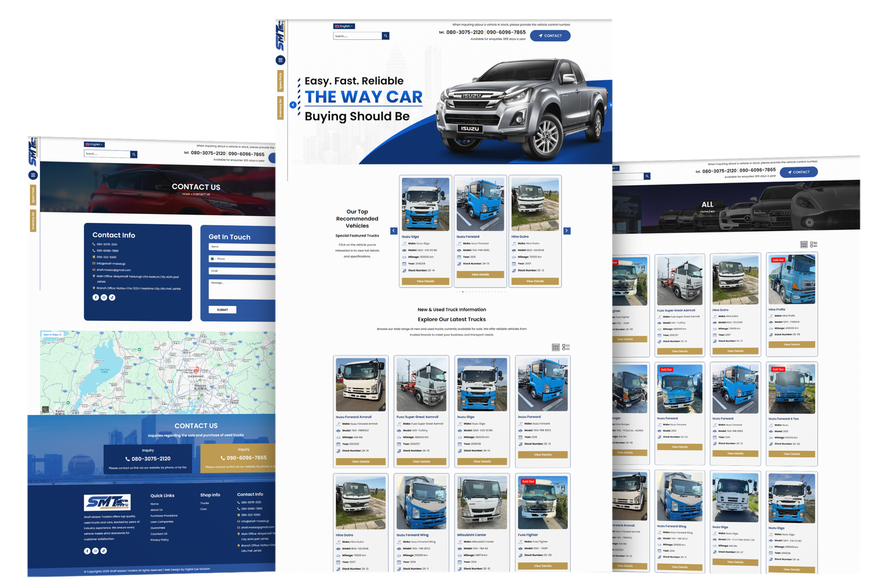Viewport: 885px width, 588px height.
Task: Open Isuzu Giga truck photo in carousel
Action: [425, 204]
